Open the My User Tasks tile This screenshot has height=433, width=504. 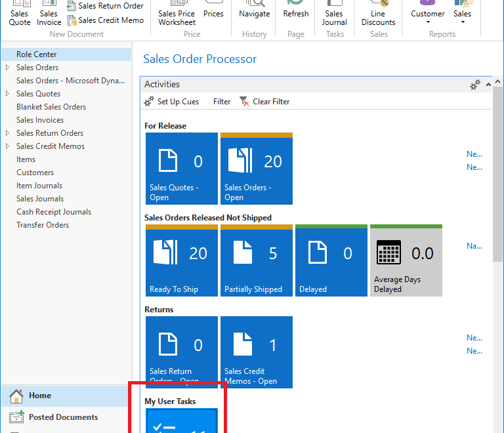point(182,421)
